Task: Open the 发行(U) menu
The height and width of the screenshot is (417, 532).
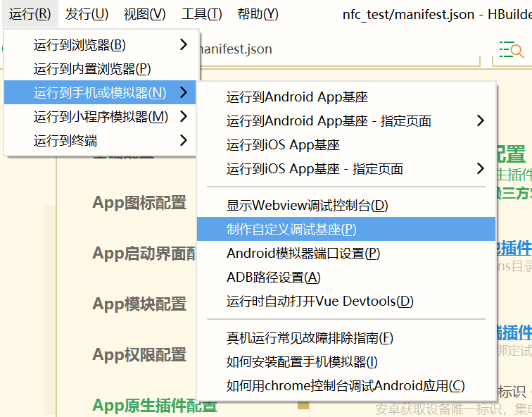Action: coord(87,14)
